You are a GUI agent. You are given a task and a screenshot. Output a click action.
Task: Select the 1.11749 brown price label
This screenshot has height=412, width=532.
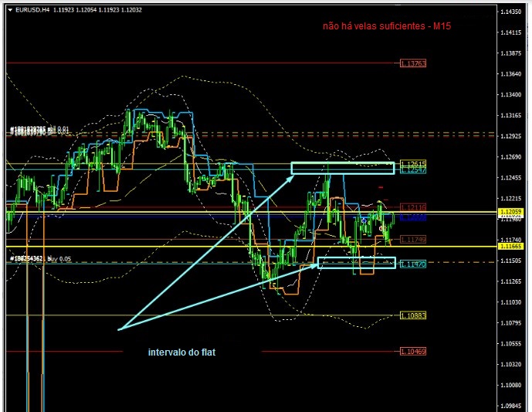tap(413, 240)
